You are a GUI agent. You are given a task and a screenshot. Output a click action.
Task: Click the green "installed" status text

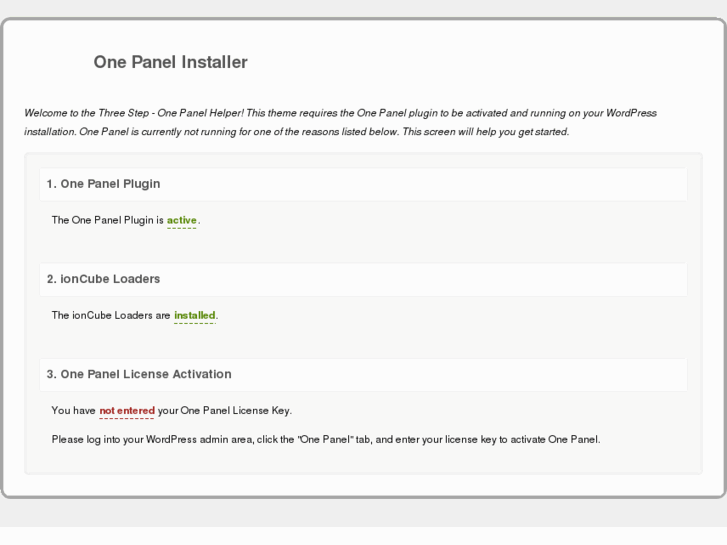pyautogui.click(x=195, y=316)
